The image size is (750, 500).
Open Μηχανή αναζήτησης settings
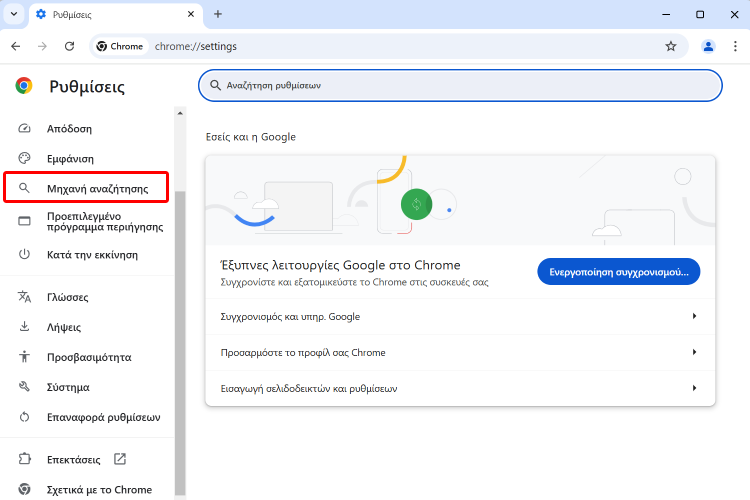86,189
